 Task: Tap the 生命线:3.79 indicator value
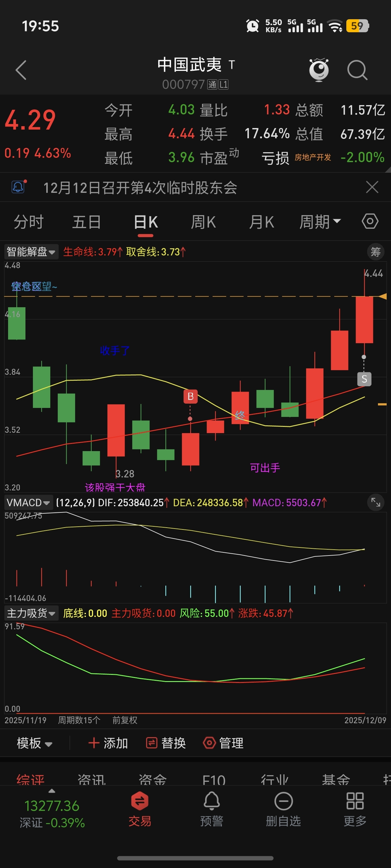(93, 252)
